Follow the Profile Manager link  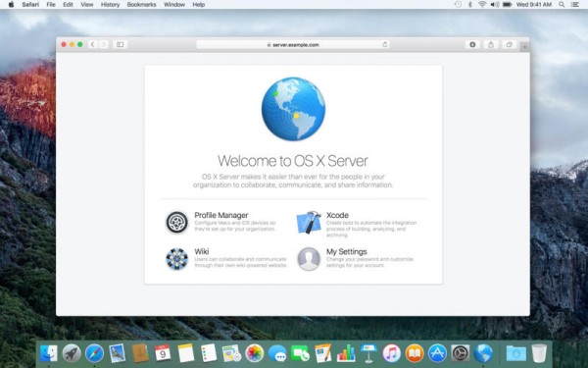[221, 215]
